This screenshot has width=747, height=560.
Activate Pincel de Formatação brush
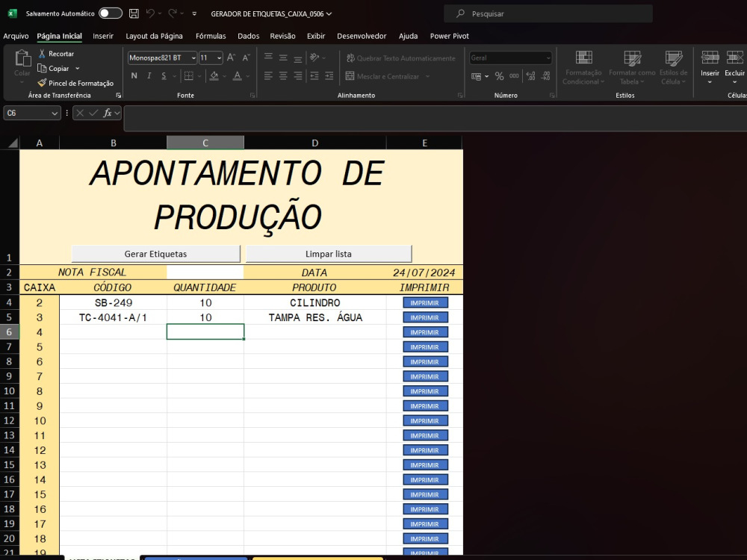42,83
